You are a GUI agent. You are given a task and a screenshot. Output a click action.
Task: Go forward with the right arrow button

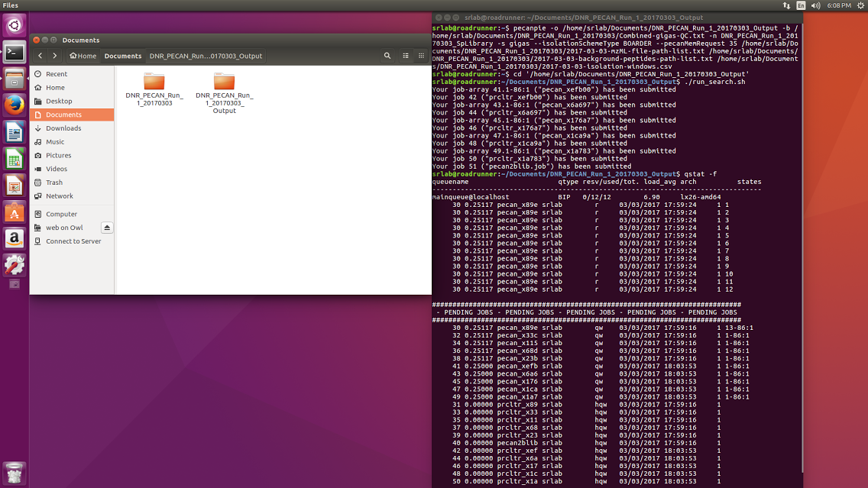55,56
